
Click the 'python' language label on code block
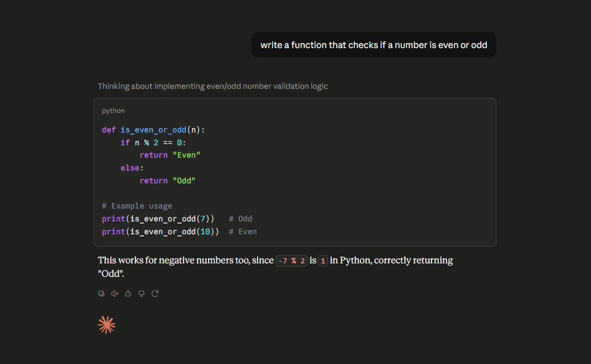(113, 111)
